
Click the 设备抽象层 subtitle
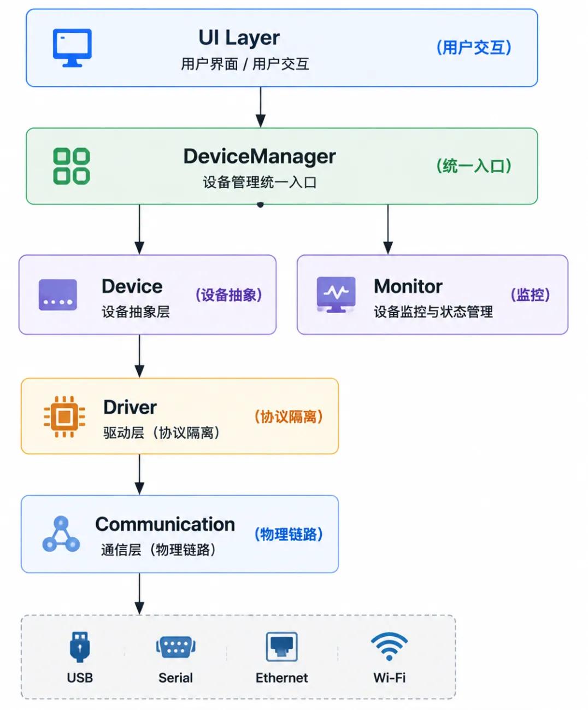[136, 312]
